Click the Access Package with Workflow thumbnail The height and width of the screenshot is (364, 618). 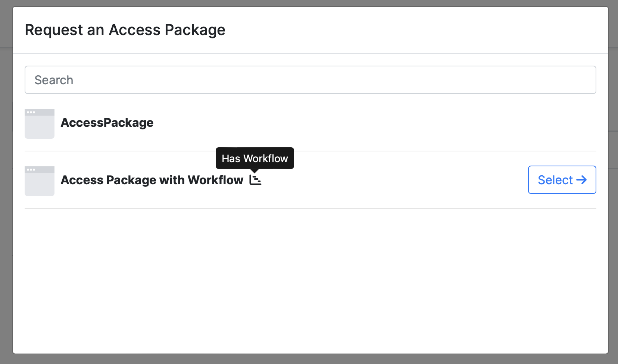(40, 181)
